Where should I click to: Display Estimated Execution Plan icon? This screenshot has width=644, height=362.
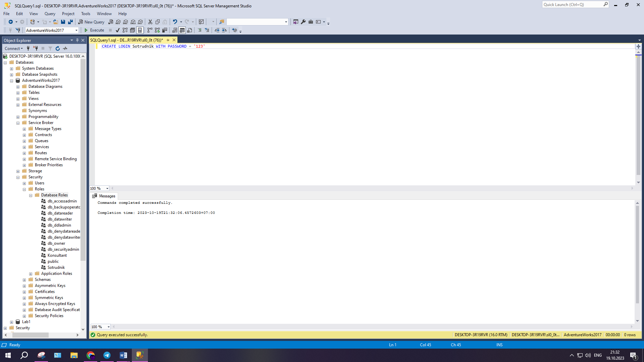click(x=125, y=30)
